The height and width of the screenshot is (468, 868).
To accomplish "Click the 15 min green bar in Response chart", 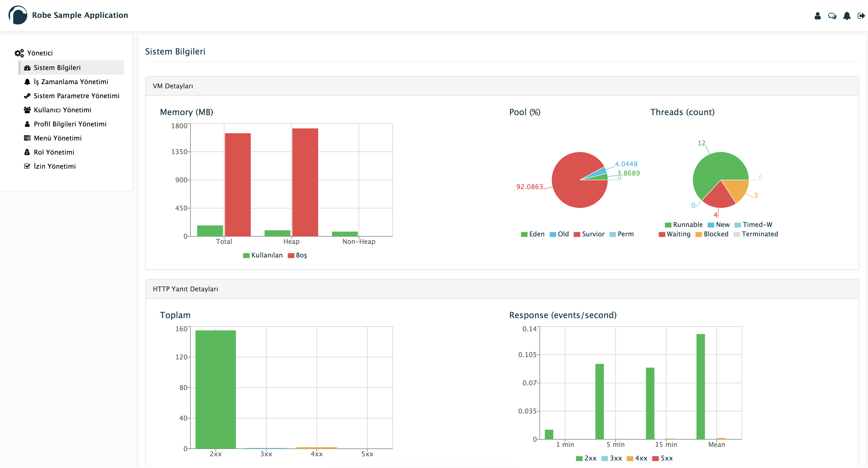I will click(650, 404).
